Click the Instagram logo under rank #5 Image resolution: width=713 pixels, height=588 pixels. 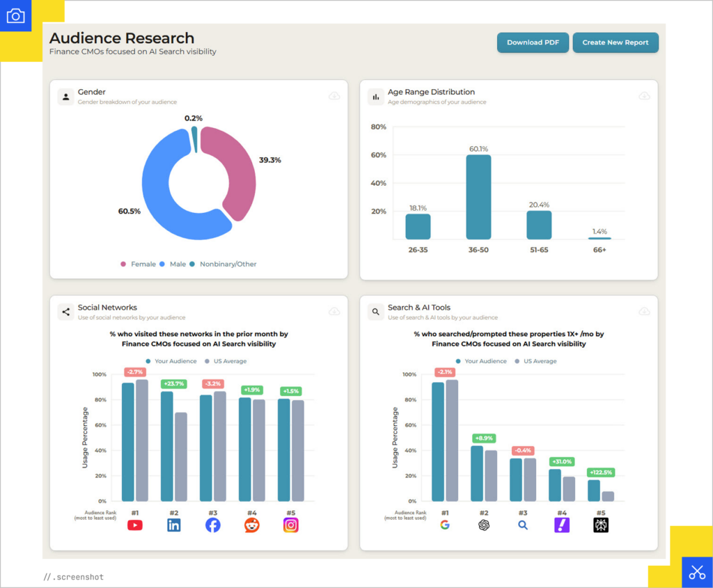click(291, 525)
